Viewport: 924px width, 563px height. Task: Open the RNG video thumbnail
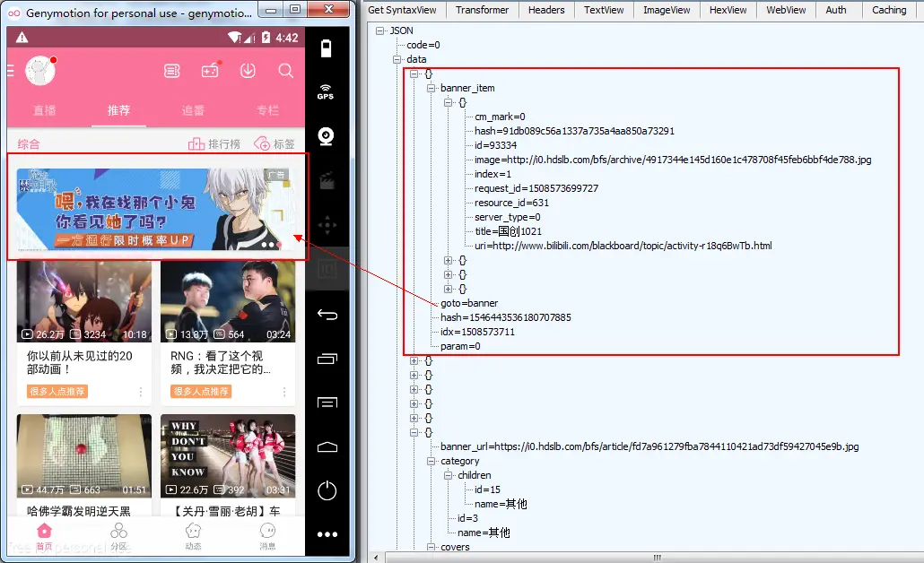(228, 301)
